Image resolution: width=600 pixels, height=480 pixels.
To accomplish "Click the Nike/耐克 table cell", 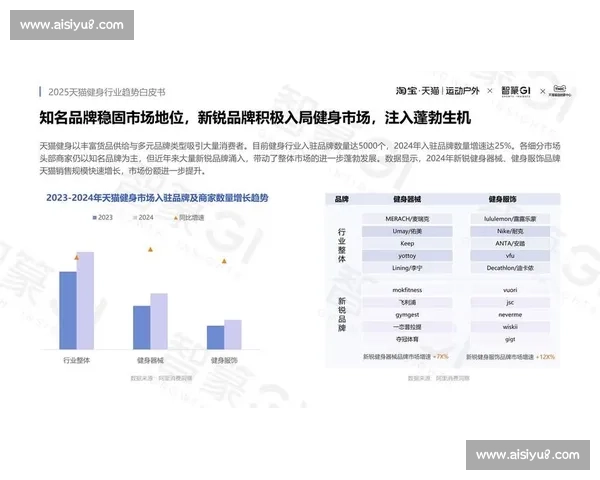I will click(x=510, y=231).
